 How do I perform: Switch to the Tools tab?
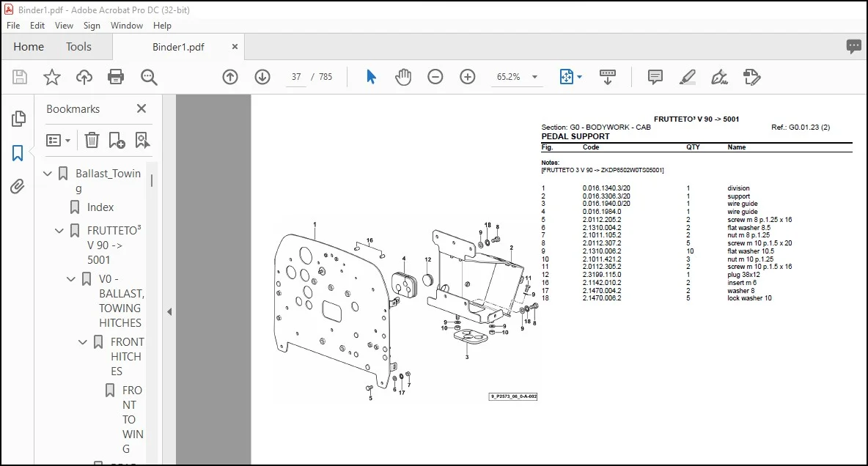78,46
